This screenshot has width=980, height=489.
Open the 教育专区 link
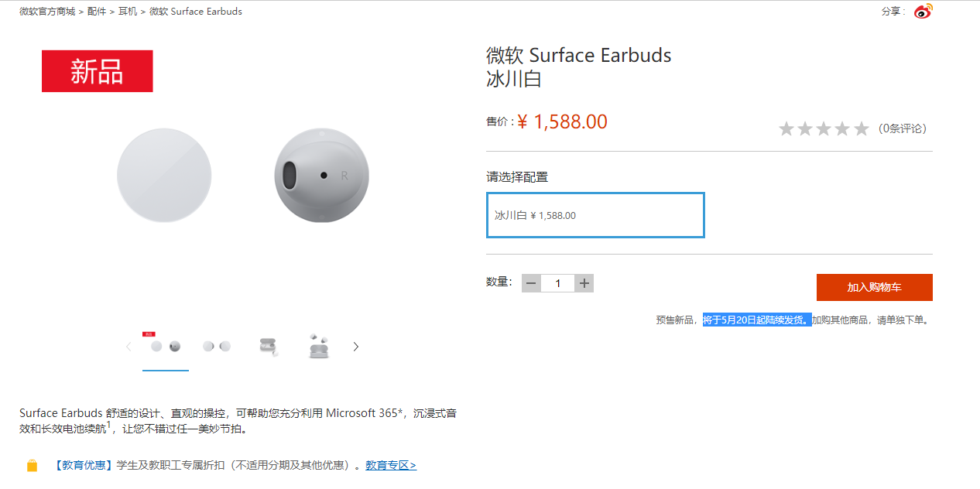point(391,466)
